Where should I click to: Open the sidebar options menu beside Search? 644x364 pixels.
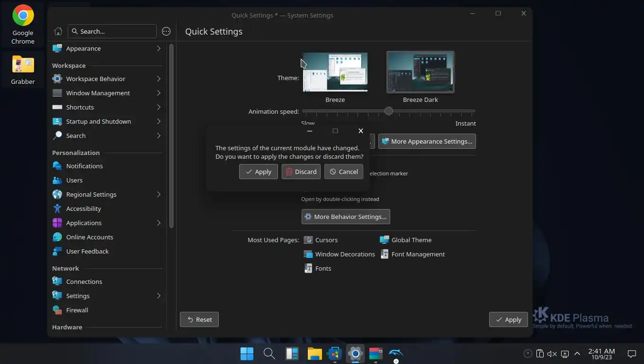pos(166,31)
